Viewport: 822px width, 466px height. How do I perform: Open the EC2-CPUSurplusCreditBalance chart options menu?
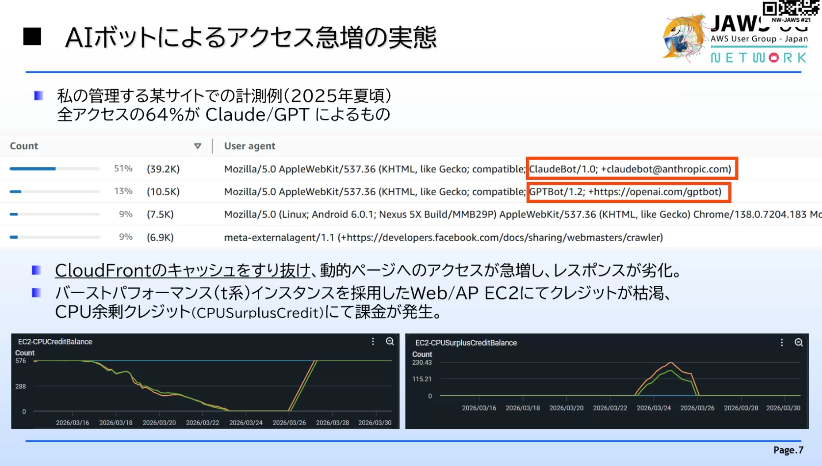click(782, 342)
